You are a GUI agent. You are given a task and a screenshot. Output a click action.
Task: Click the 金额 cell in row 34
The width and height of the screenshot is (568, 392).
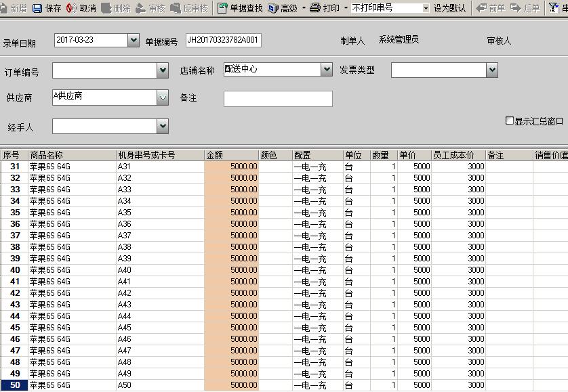(232, 201)
